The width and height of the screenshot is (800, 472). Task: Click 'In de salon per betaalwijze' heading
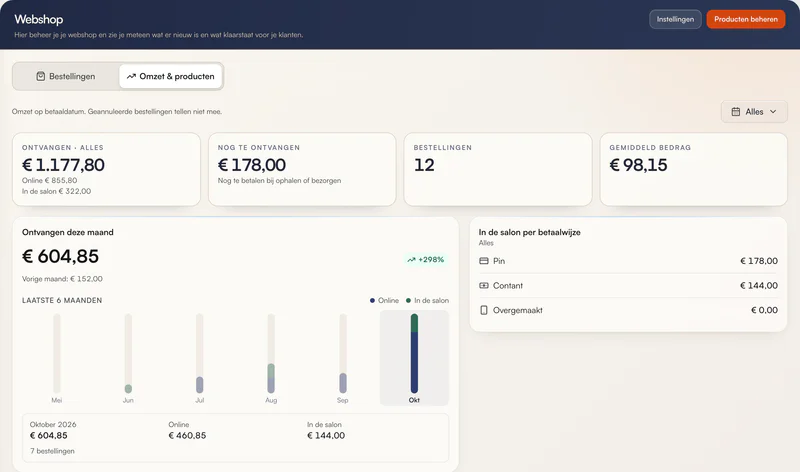(x=530, y=232)
